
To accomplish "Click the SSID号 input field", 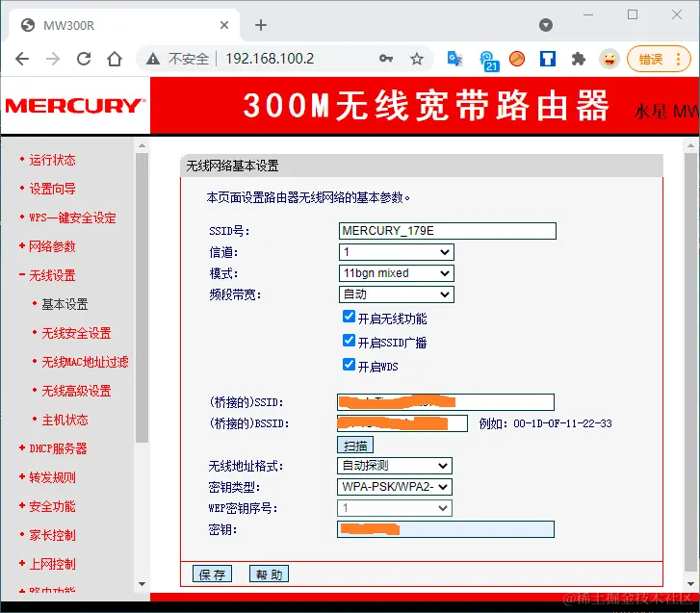I will 448,231.
